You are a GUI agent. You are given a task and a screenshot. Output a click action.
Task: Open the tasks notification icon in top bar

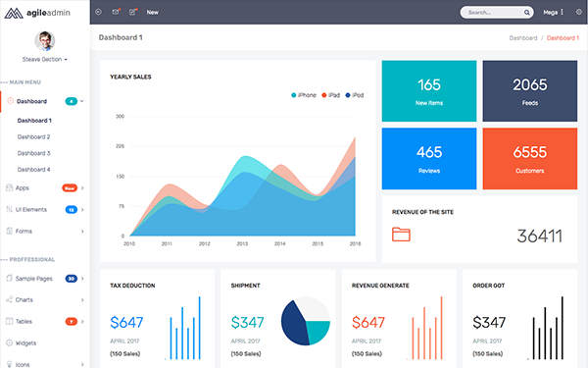pyautogui.click(x=132, y=12)
